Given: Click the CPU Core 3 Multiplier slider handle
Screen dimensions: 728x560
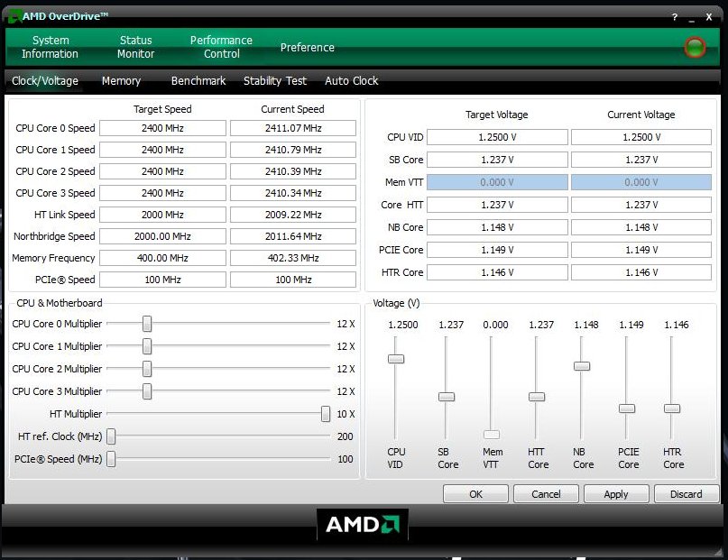Looking at the screenshot, I should tap(147, 391).
